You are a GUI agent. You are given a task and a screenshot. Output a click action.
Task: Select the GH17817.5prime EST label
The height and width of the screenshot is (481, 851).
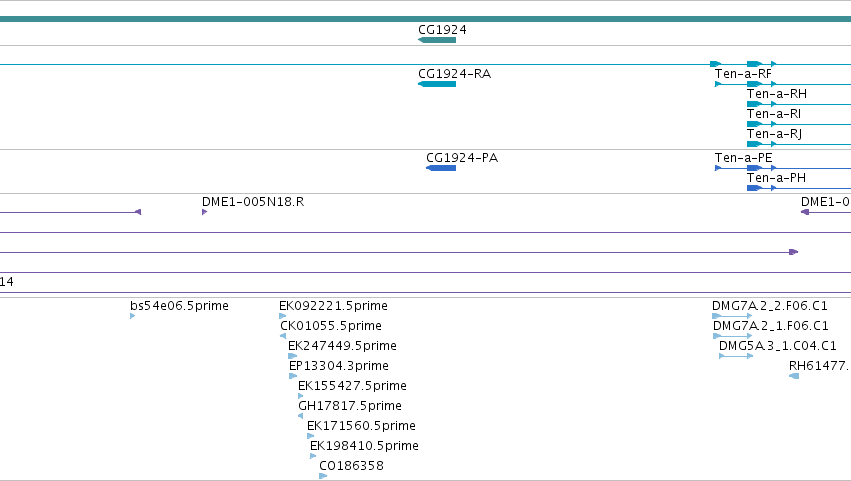pyautogui.click(x=350, y=406)
